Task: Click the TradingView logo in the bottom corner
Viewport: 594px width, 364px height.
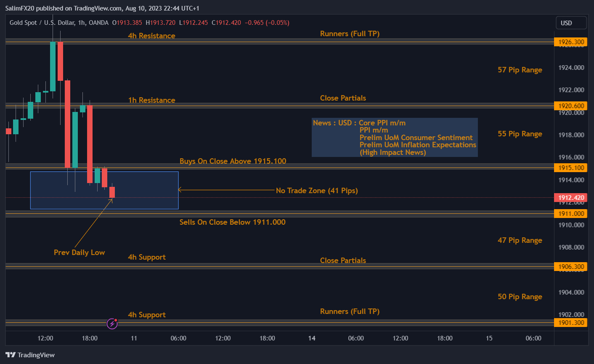Action: 29,355
